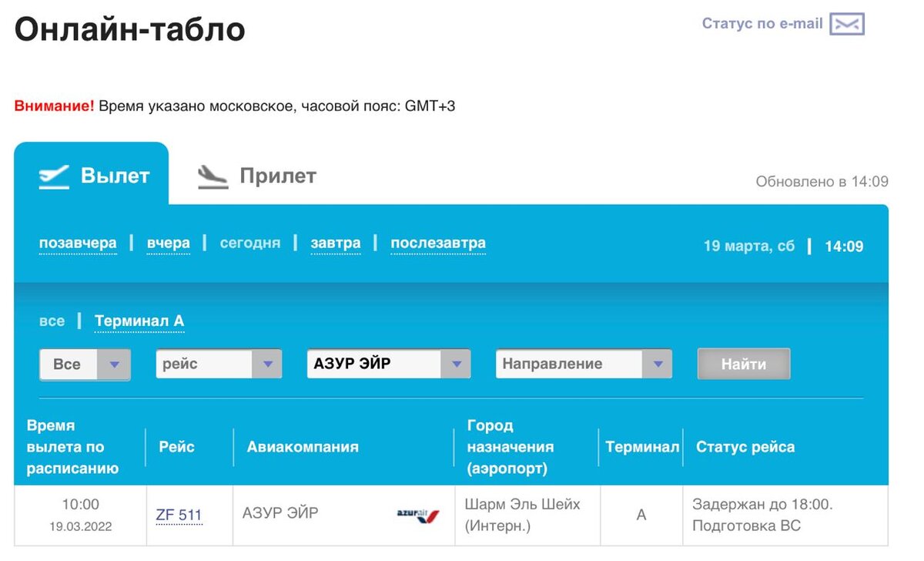This screenshot has width=924, height=561.
Task: Click the Azur Air logo
Action: point(417,516)
